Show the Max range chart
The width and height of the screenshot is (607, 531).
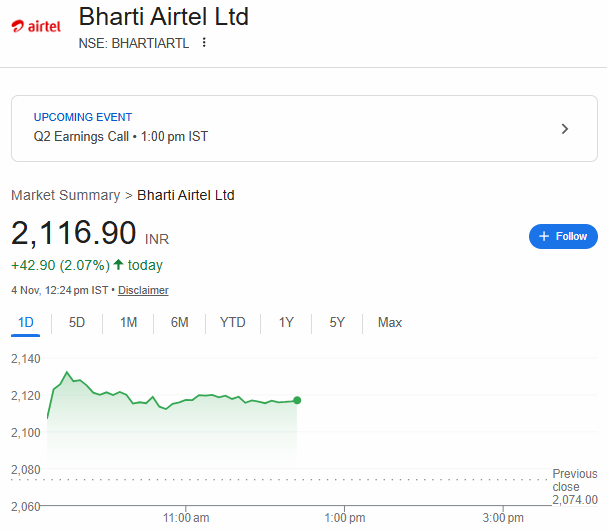click(390, 322)
